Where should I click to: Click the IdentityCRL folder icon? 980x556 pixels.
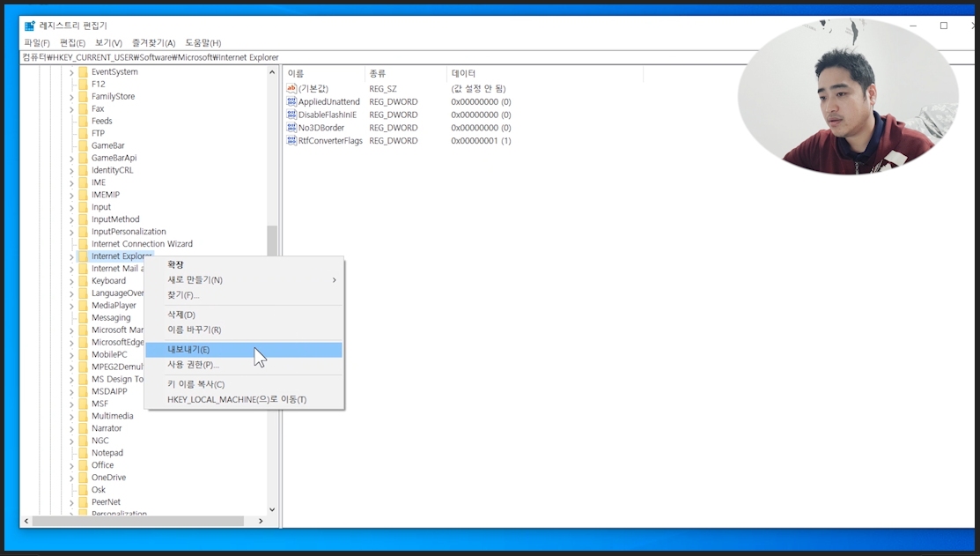click(x=83, y=170)
